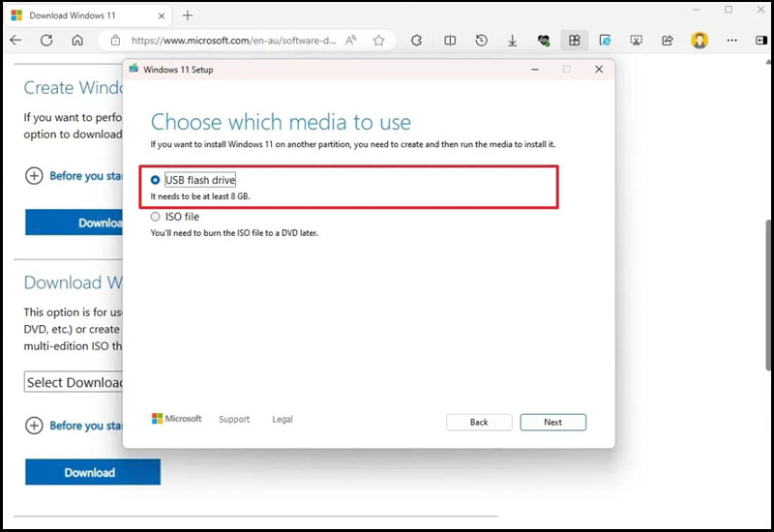Close the Download Windows 11 tab
The width and height of the screenshot is (774, 532).
[162, 15]
